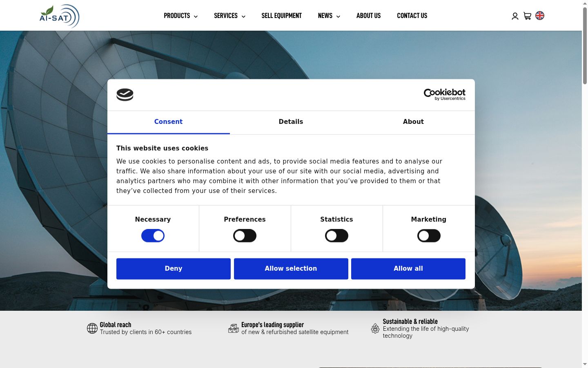The height and width of the screenshot is (368, 588).
Task: Click the page vertical scrollbar thumb
Action: (585, 46)
